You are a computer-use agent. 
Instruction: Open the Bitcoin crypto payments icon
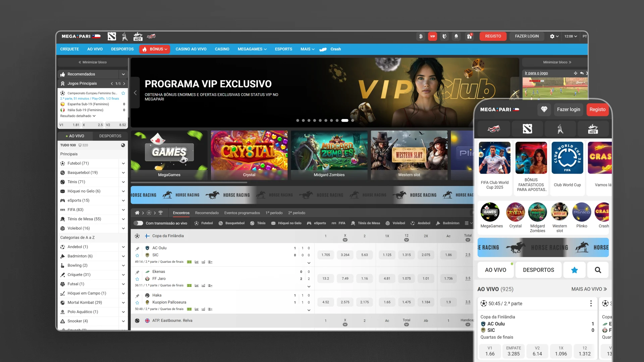click(x=421, y=36)
